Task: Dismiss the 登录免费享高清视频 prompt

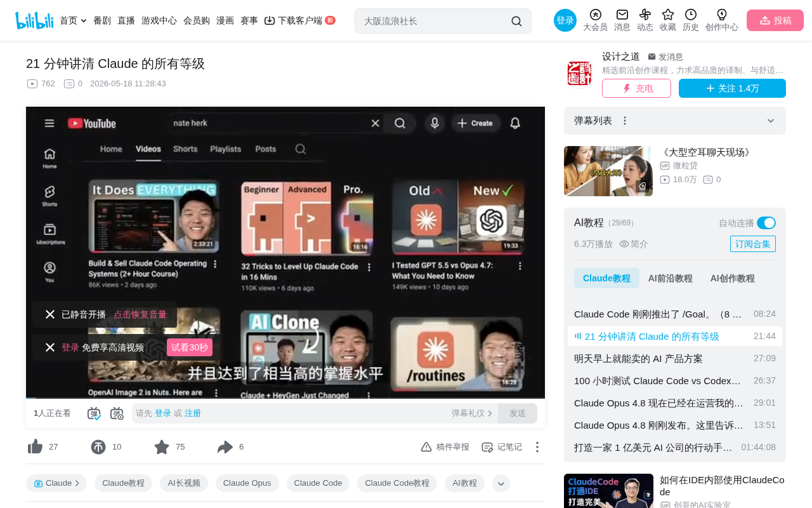Action: [50, 347]
